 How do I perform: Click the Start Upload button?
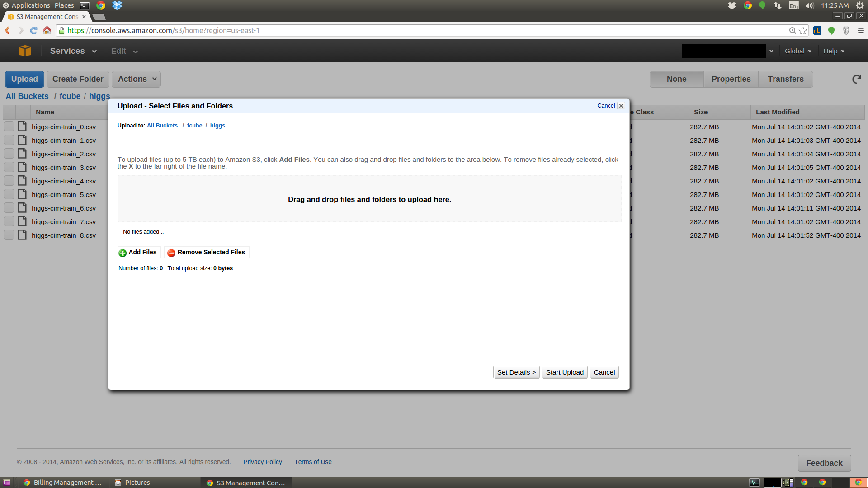tap(565, 372)
